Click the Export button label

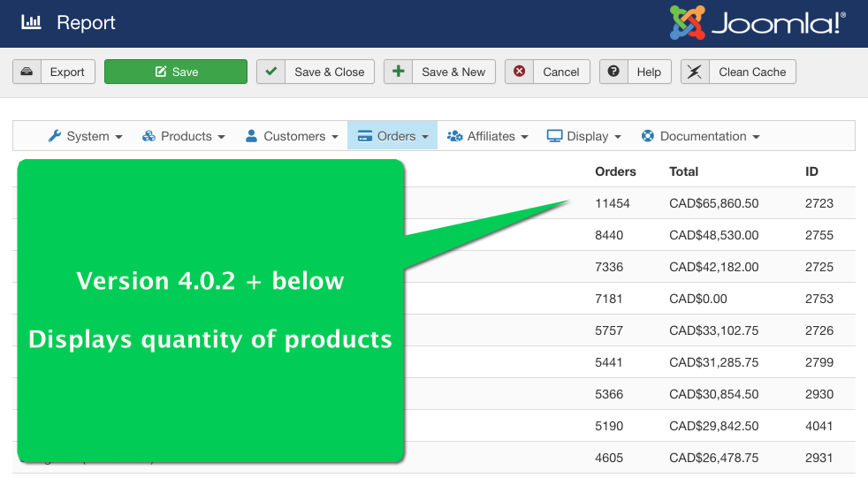67,72
